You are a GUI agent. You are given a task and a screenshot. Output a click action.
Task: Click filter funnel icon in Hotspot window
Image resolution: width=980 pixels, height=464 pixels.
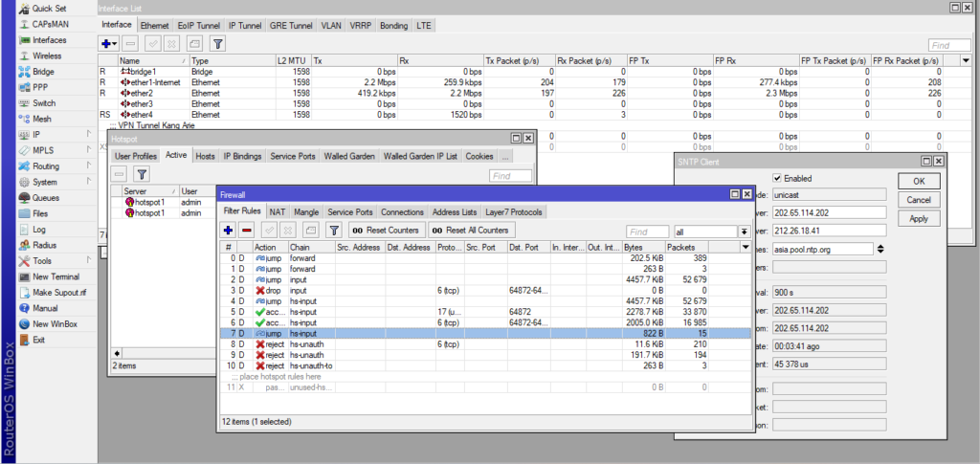coord(142,174)
